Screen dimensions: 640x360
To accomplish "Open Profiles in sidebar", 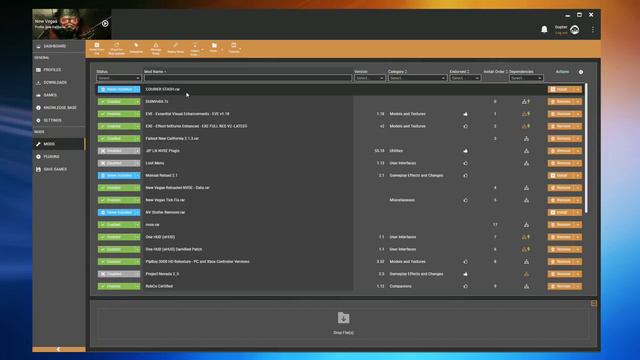I will [52, 70].
